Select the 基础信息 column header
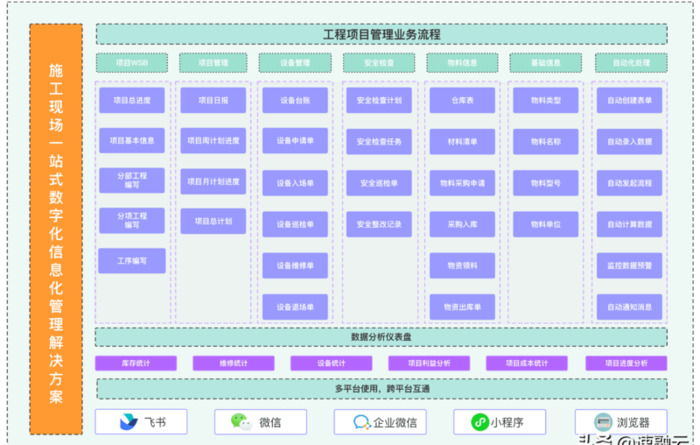This screenshot has height=445, width=700. [x=546, y=63]
